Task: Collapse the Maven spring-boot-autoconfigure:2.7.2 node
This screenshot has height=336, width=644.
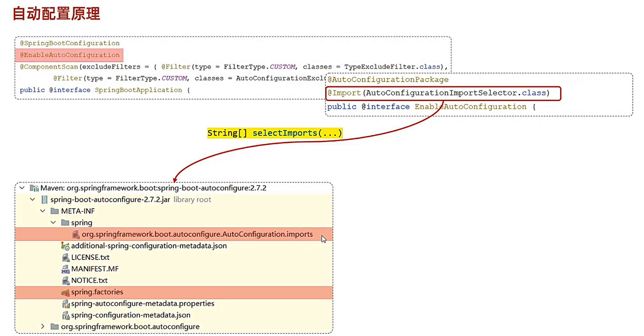Action: (22, 188)
